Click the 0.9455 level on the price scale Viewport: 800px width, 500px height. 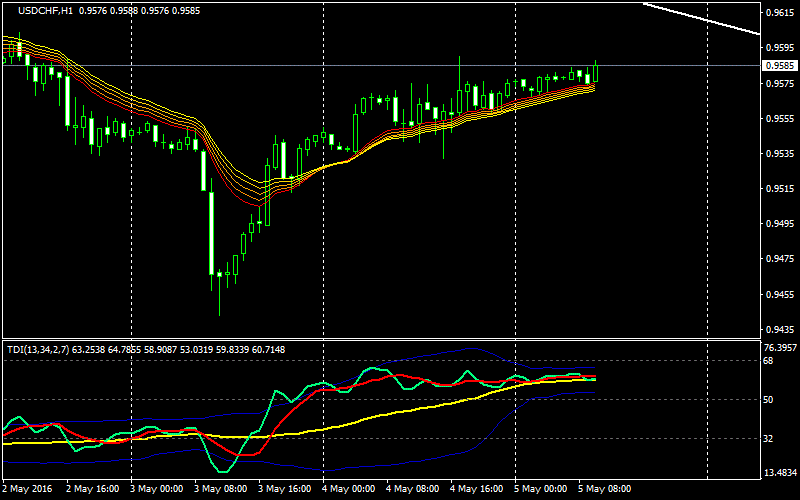[x=779, y=295]
